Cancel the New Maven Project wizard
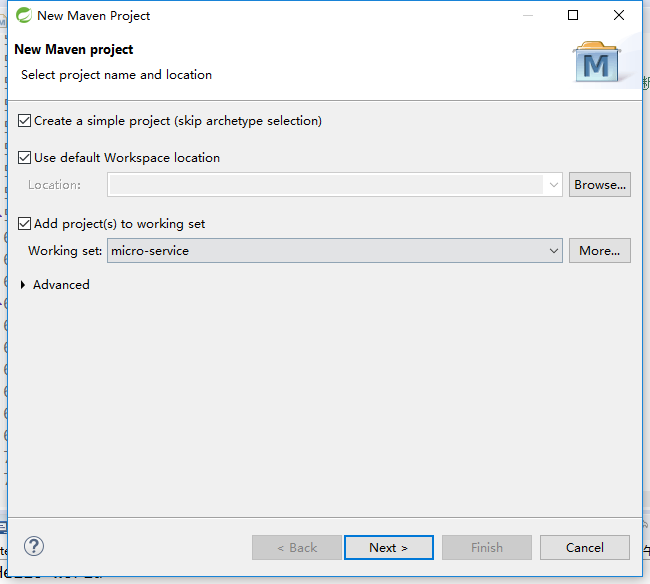The image size is (650, 584). pos(584,547)
